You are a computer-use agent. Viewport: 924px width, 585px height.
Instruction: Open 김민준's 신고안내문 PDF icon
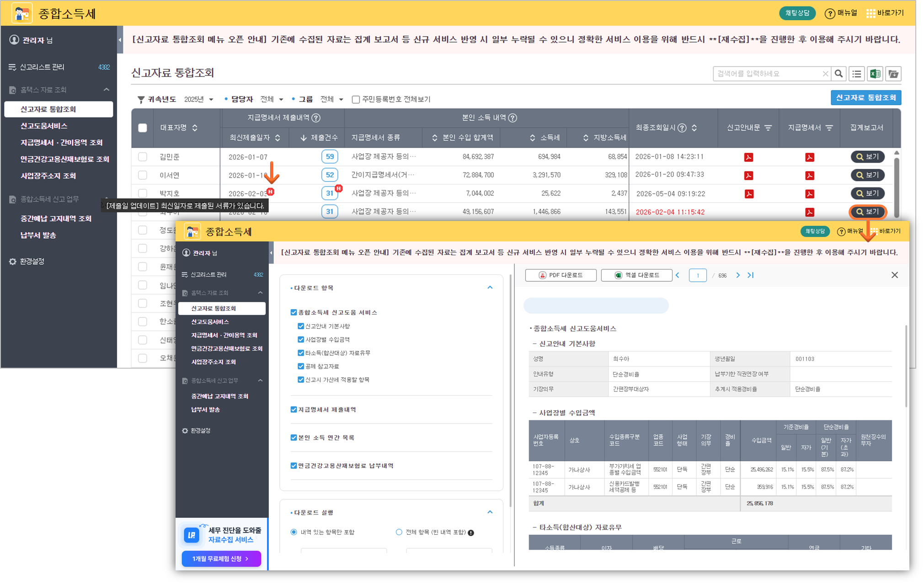click(x=748, y=157)
